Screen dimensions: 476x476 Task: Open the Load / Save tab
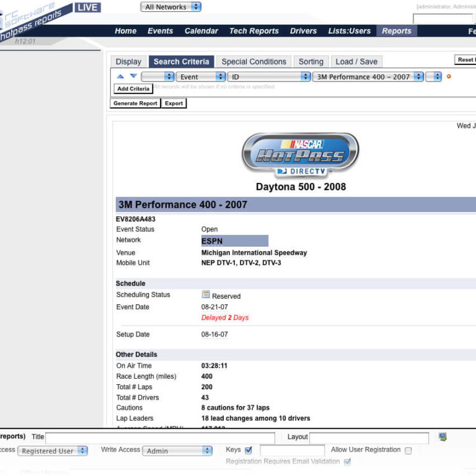click(356, 61)
